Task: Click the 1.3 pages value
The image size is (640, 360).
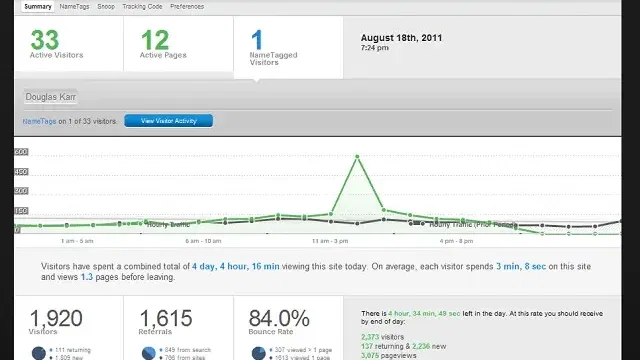Action: pos(87,277)
